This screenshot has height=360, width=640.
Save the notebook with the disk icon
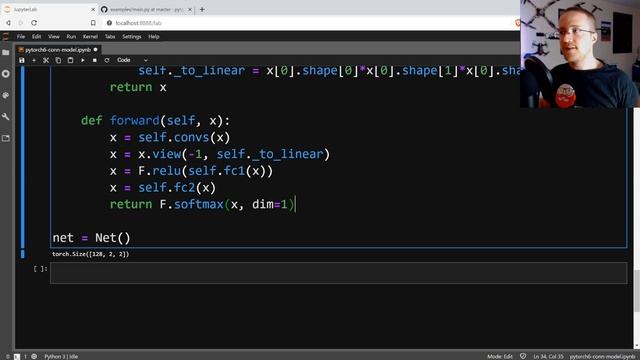[22, 60]
